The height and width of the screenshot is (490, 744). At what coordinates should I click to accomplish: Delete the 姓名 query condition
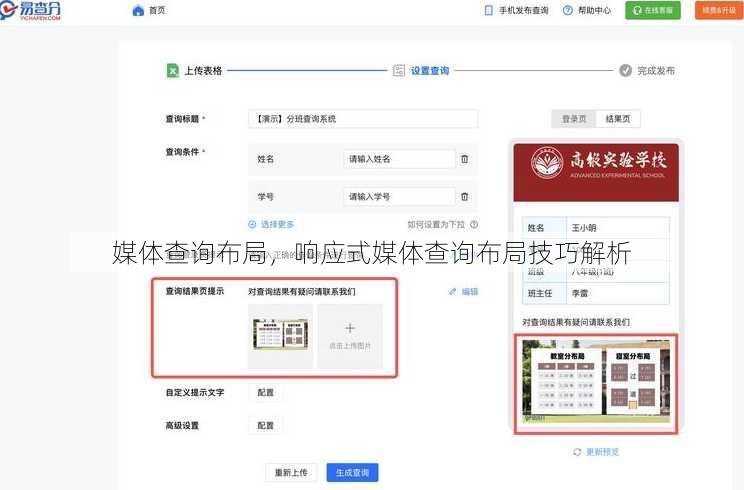tap(465, 159)
